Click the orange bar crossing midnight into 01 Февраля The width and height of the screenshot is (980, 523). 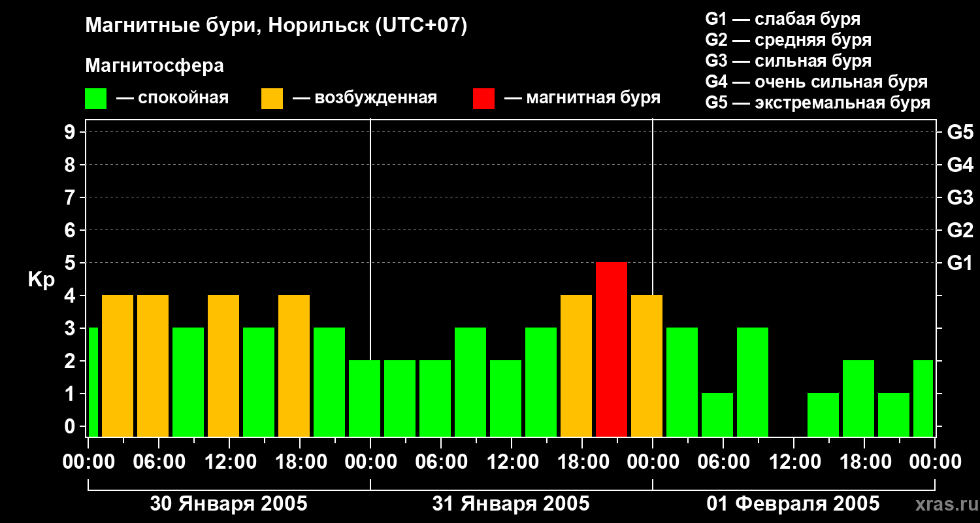647,365
